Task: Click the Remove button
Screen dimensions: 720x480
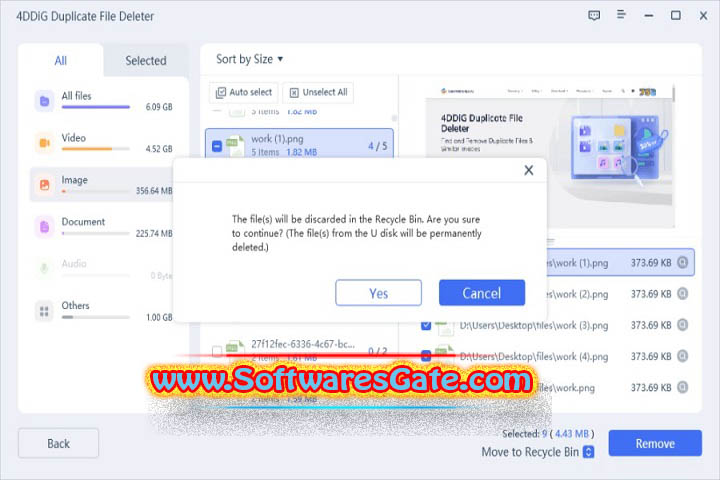Action: click(x=655, y=443)
